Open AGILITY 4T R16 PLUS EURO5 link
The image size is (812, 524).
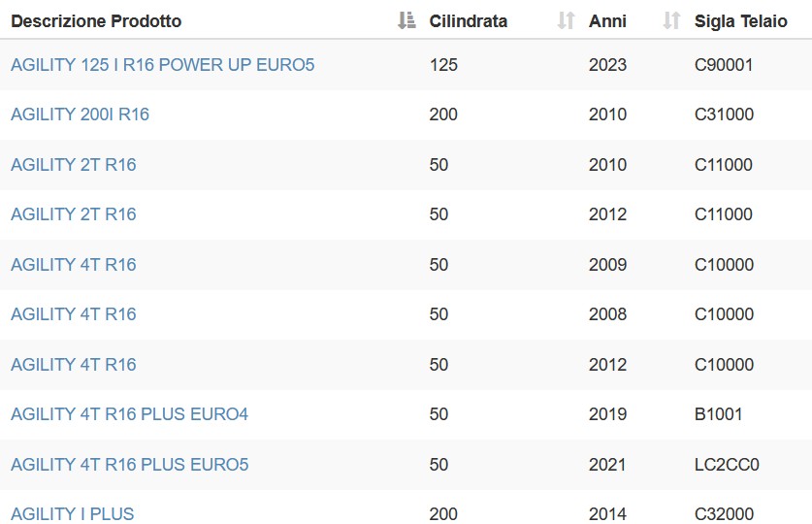129,465
